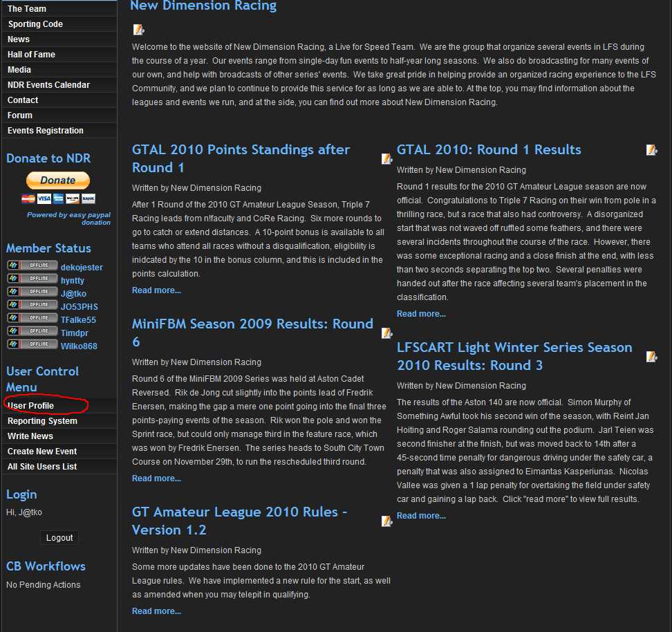Select Write News menu item
Image resolution: width=672 pixels, height=632 pixels.
59,436
